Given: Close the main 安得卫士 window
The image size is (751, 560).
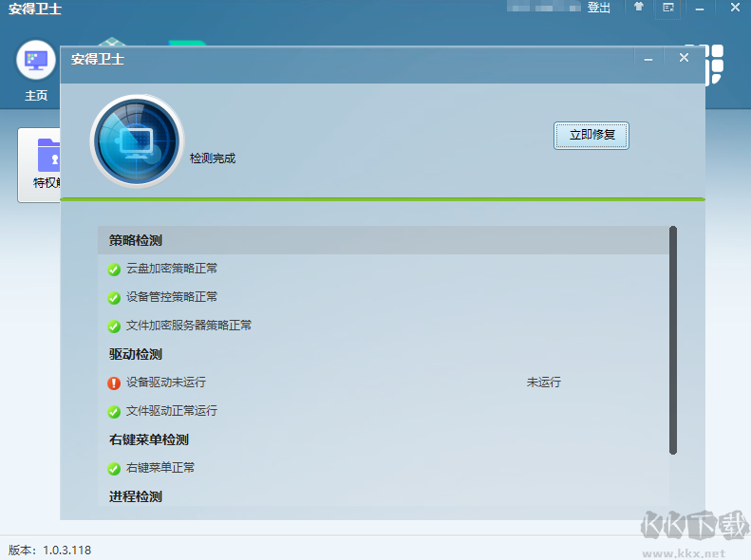Looking at the screenshot, I should pos(735,8).
